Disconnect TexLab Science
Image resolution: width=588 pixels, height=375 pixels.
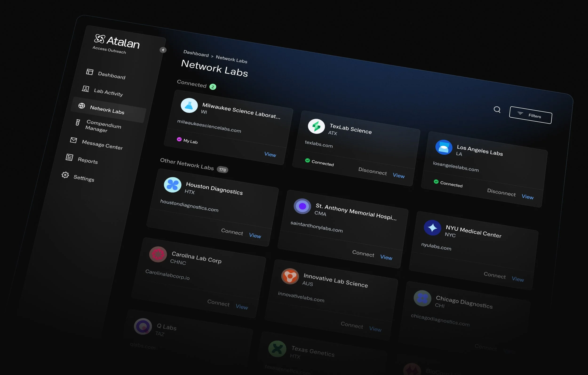[x=372, y=171]
